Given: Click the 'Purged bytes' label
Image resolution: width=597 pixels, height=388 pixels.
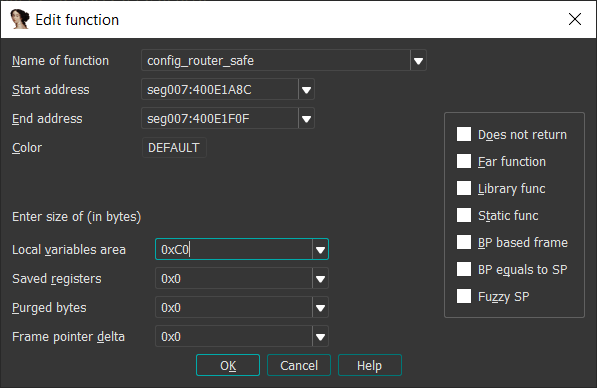Looking at the screenshot, I should click(49, 308).
